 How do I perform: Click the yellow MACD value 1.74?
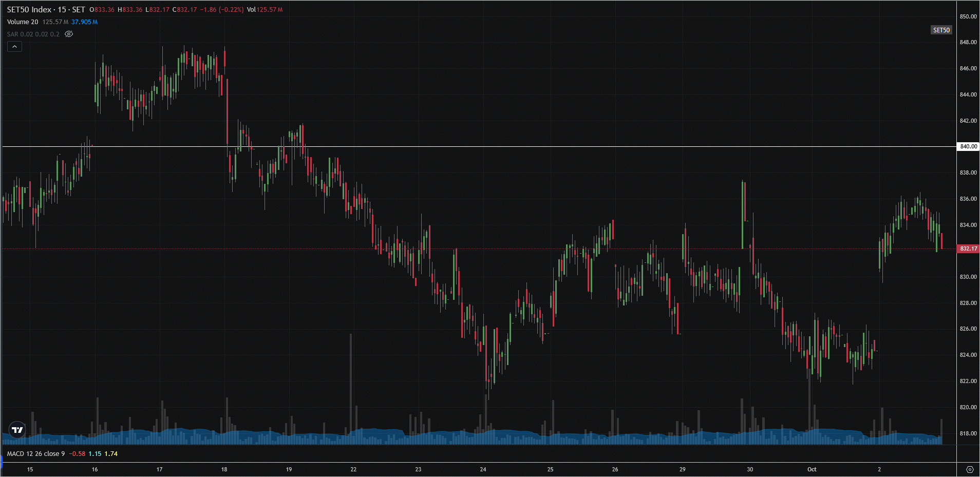[111, 454]
